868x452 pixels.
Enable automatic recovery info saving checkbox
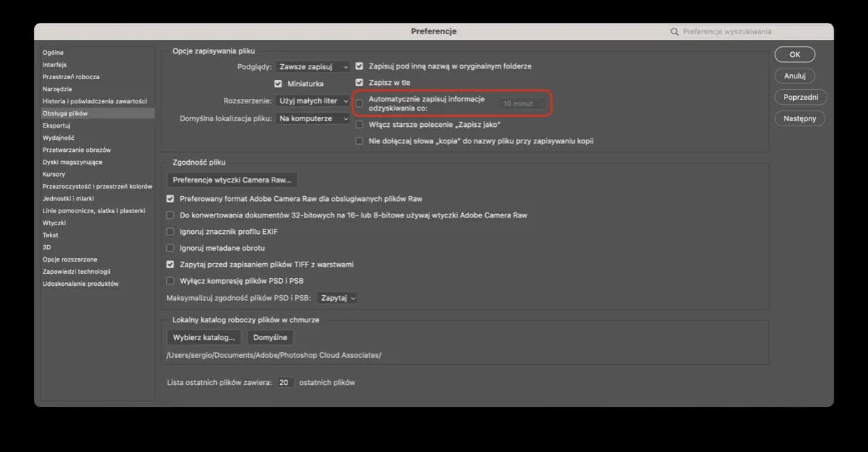[359, 103]
